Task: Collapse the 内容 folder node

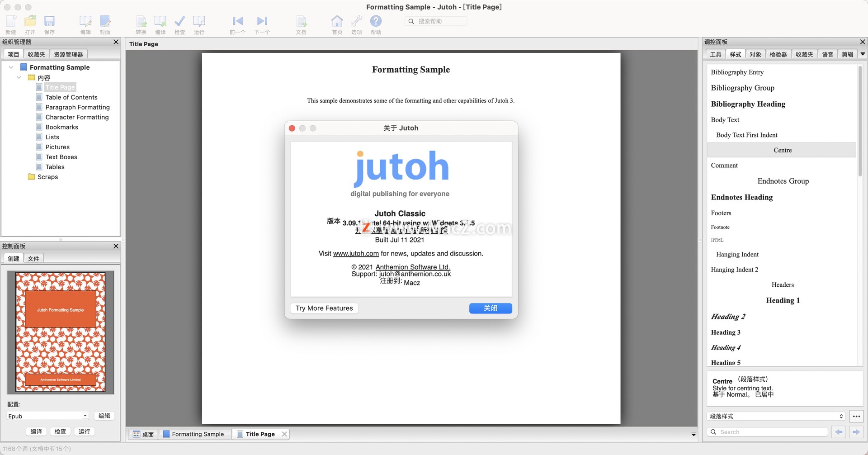Action: point(19,77)
